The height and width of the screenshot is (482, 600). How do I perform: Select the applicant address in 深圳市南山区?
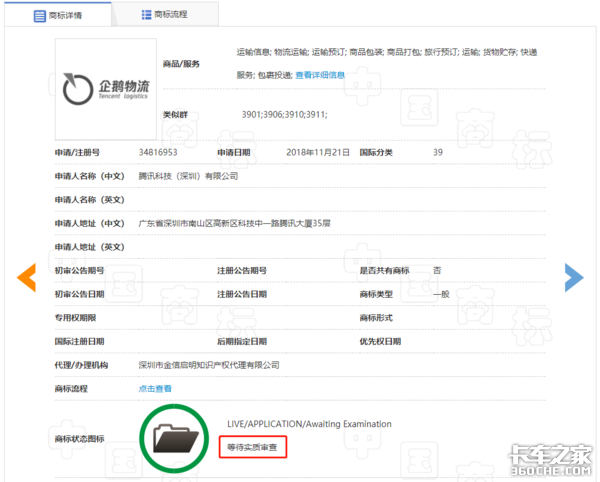click(x=235, y=223)
